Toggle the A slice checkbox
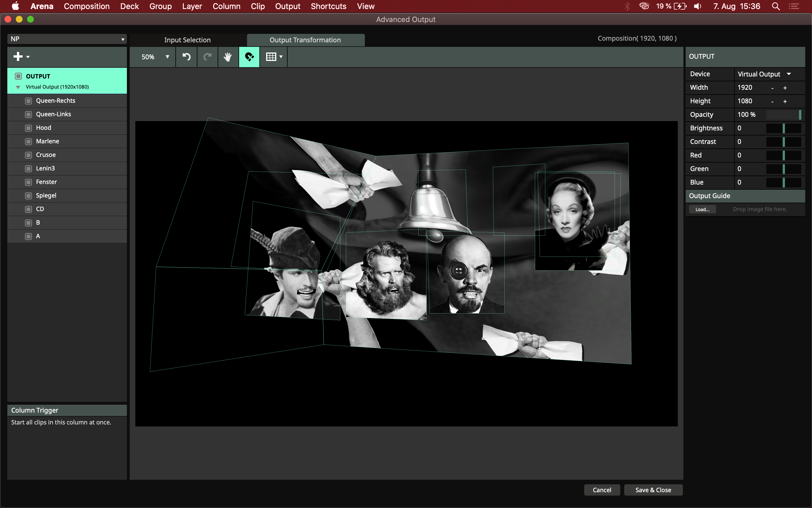This screenshot has height=508, width=812. tap(28, 236)
